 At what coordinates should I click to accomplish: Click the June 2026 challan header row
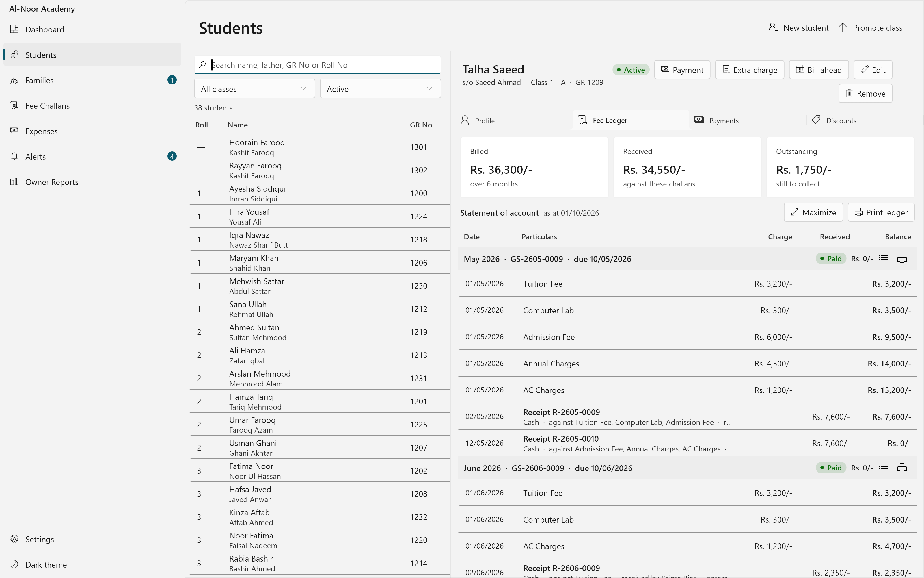(x=687, y=468)
